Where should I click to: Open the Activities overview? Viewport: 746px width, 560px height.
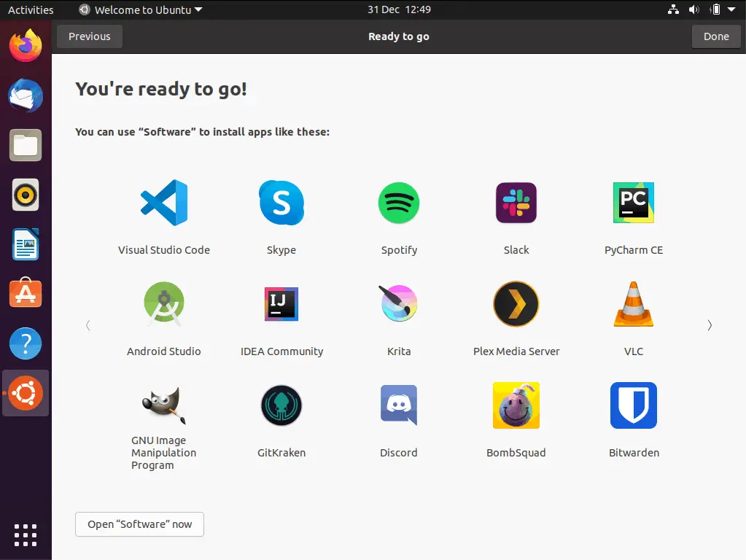[31, 9]
